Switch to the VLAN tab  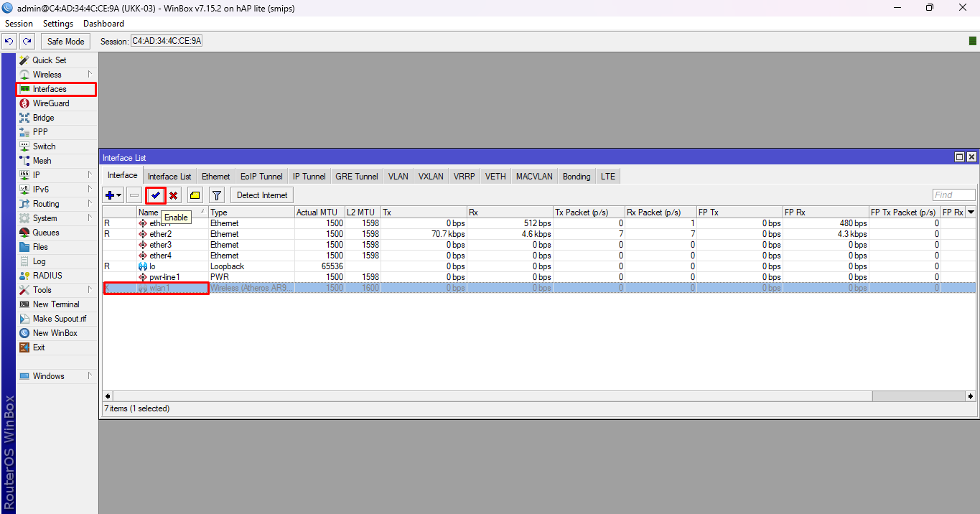click(398, 177)
